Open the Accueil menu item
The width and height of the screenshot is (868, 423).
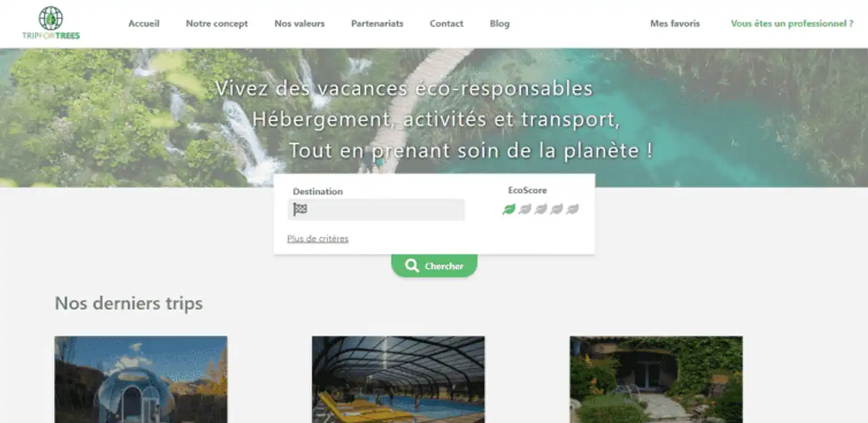[x=144, y=23]
